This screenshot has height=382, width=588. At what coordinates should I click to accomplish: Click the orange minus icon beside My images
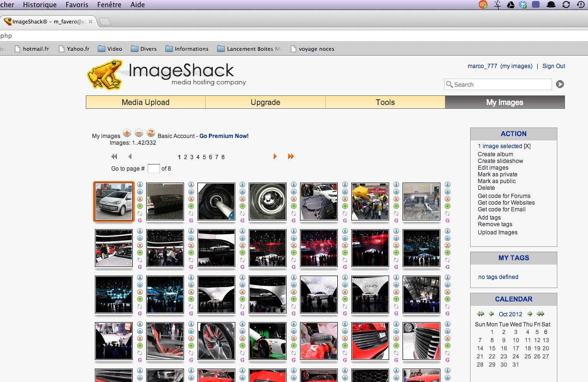click(138, 133)
